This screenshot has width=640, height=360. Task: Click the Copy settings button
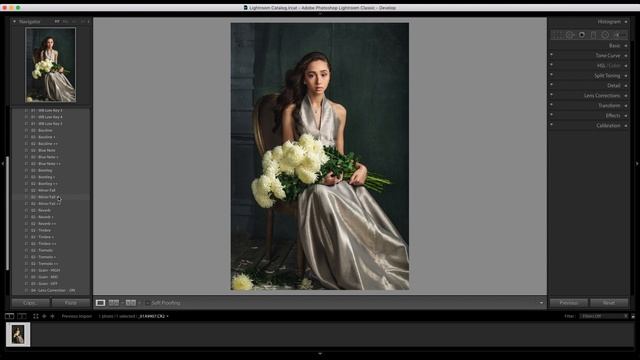(x=30, y=303)
